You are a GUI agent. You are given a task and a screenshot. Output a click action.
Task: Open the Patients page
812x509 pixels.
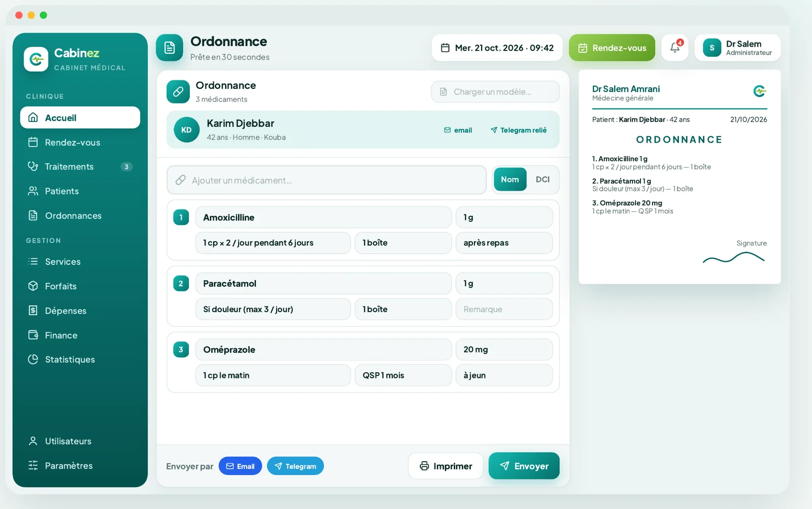(x=80, y=191)
